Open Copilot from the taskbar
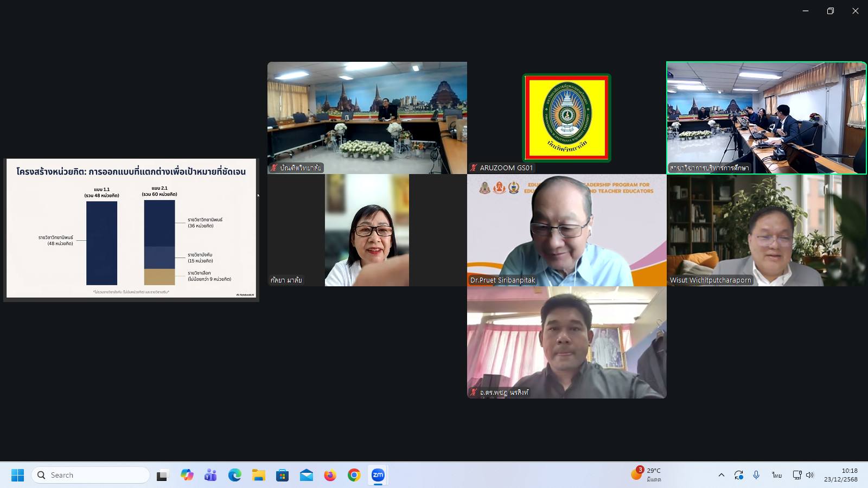Viewport: 868px width, 488px height. coord(187,475)
